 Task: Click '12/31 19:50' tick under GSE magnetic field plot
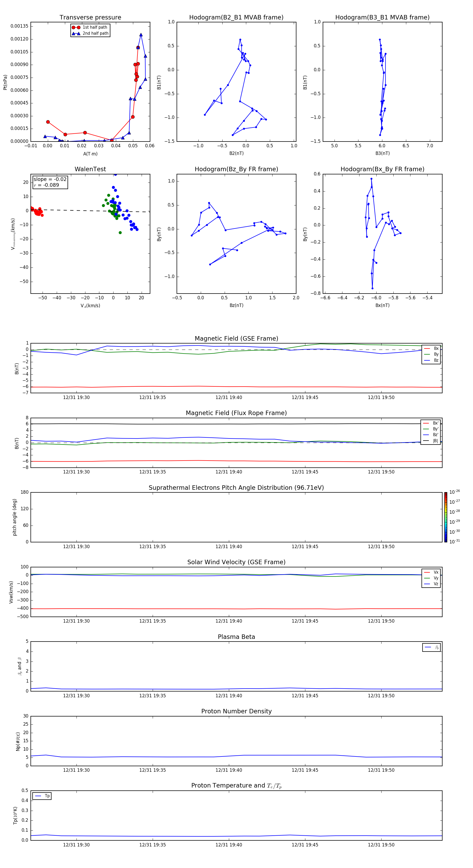coord(381,397)
